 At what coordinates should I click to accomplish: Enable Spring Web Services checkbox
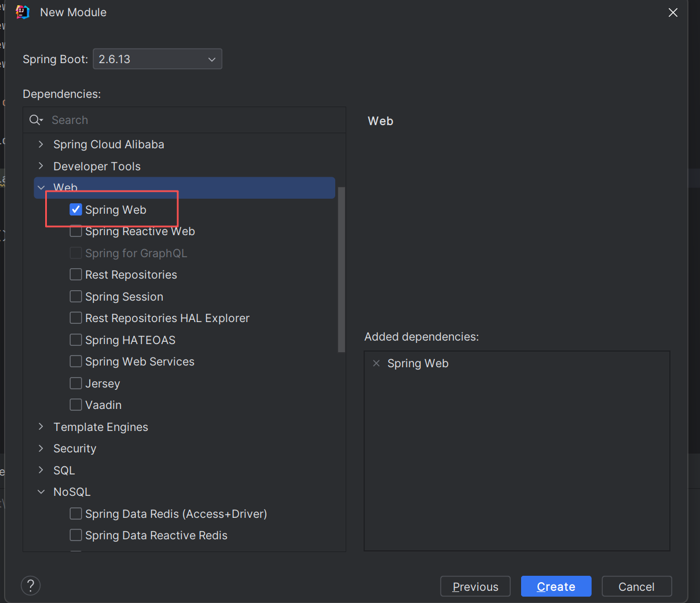point(76,361)
